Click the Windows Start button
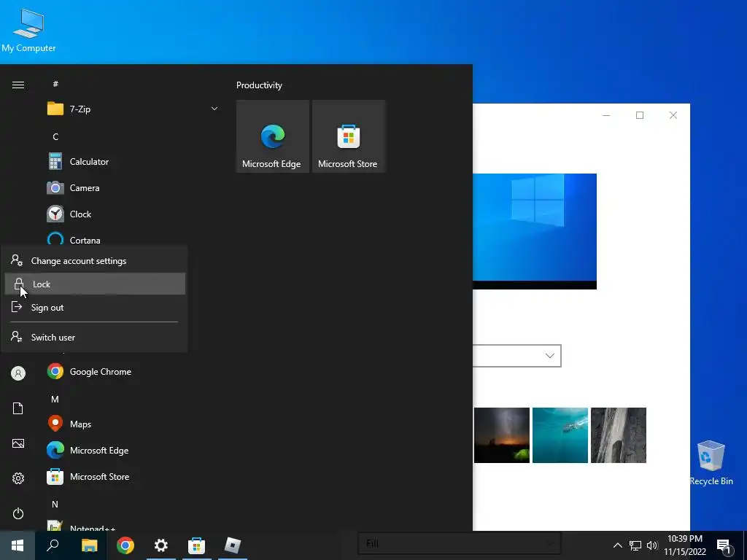The width and height of the screenshot is (747, 560). point(18,545)
